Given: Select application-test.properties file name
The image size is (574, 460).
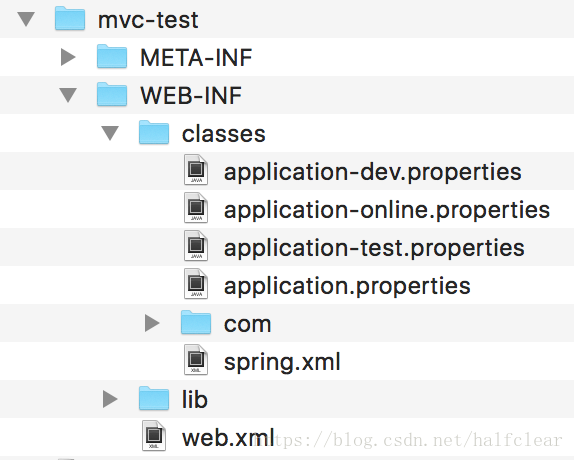Looking at the screenshot, I should pos(374,248).
